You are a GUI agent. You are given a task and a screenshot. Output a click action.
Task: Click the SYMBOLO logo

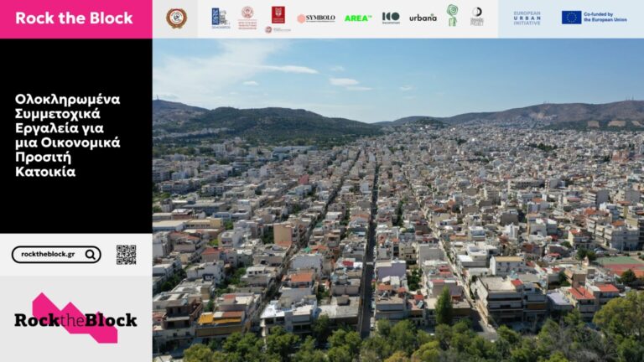pyautogui.click(x=316, y=18)
